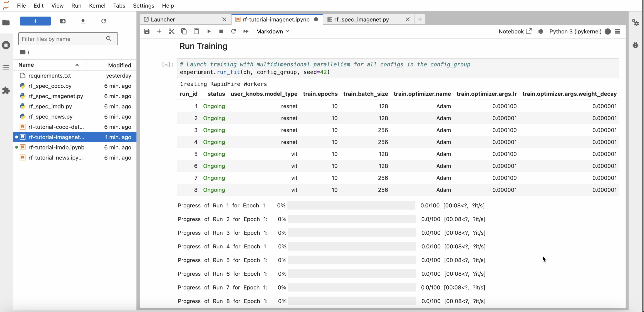Viewport: 644px width, 312px height.
Task: Close the Launcher tab
Action: click(224, 19)
